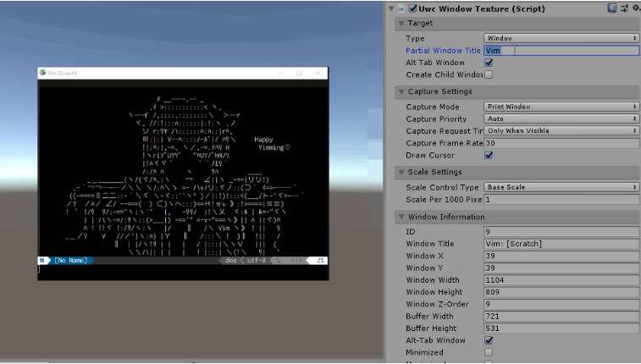Click the Buffer Width field showing 721
Viewport: 641px width, 364px height.
point(561,317)
